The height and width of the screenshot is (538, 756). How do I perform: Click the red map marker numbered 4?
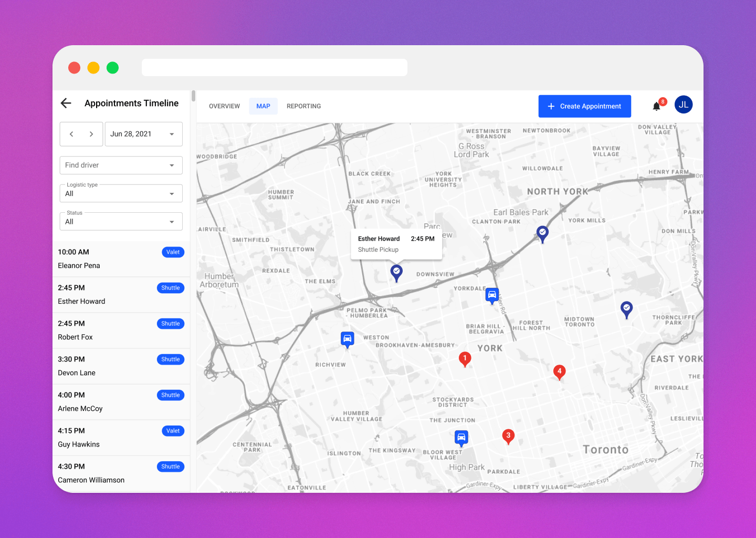[x=559, y=372]
